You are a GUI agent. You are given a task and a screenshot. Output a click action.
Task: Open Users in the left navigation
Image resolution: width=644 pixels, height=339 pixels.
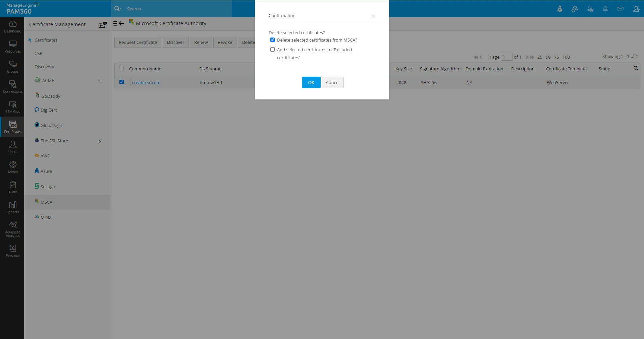[x=12, y=147]
